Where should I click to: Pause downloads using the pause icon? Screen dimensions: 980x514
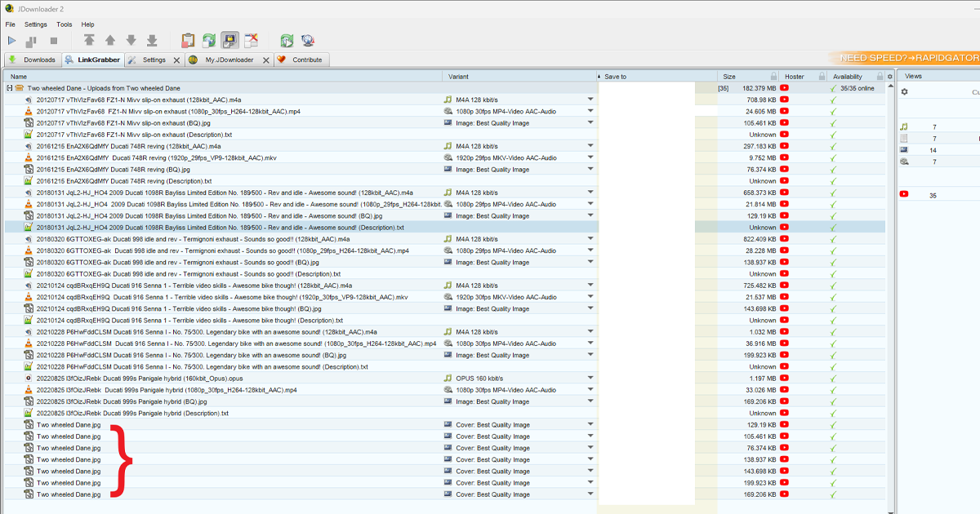tap(32, 40)
